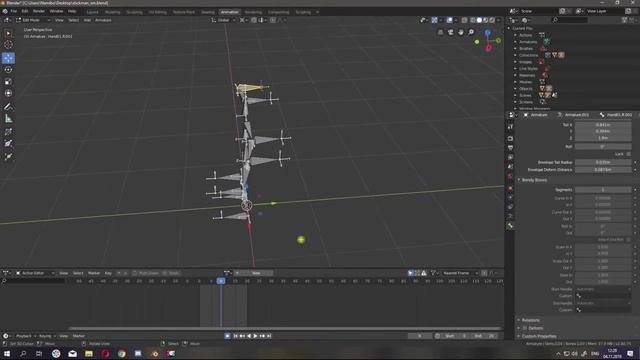Click the outliner search field
Image resolution: width=640 pixels, height=360 pixels.
pos(570,20)
